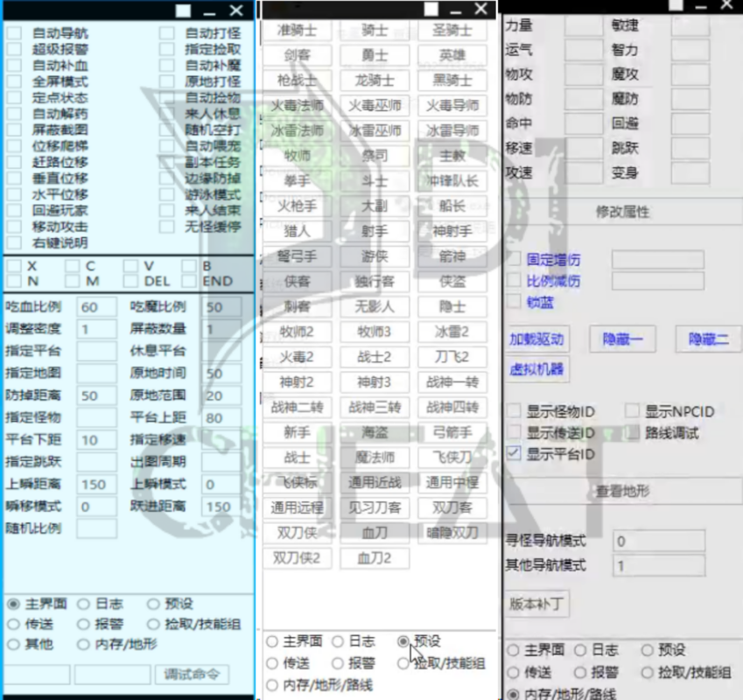The height and width of the screenshot is (700, 743).
Task: Select 日志 radio in left window
Action: coord(83,604)
